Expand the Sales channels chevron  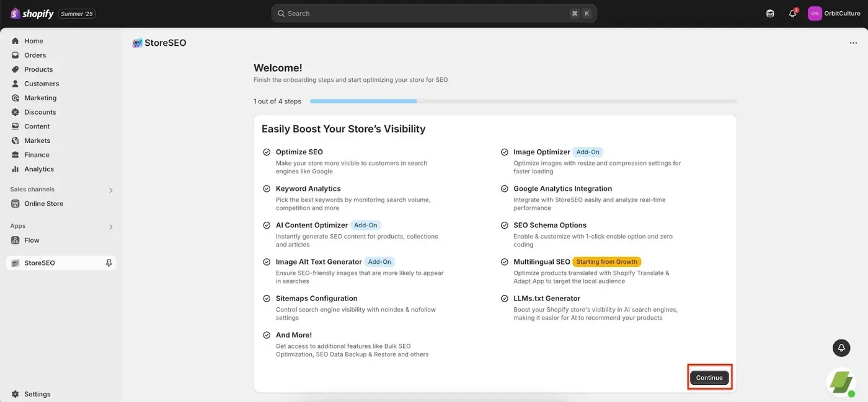(111, 190)
